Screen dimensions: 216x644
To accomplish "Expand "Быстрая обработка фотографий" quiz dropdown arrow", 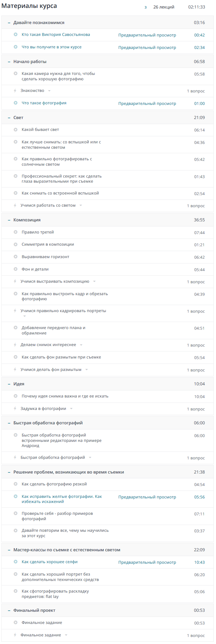I will click(90, 458).
